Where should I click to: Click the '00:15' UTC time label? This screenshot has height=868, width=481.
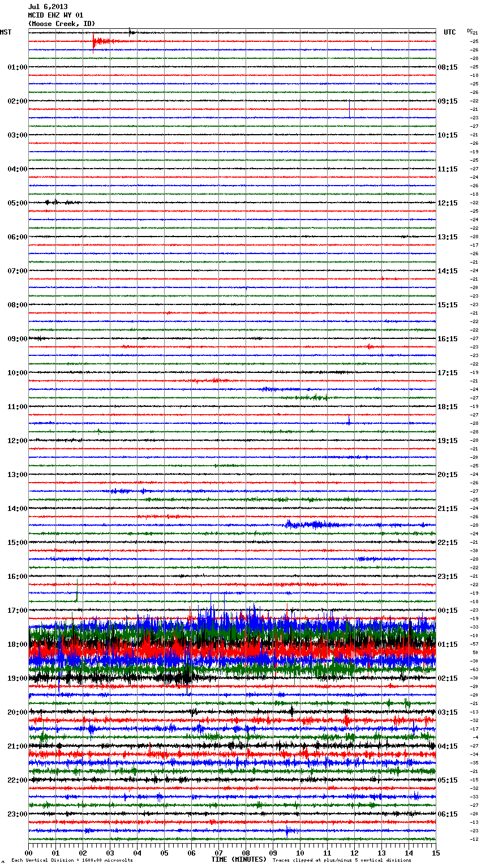pos(448,611)
